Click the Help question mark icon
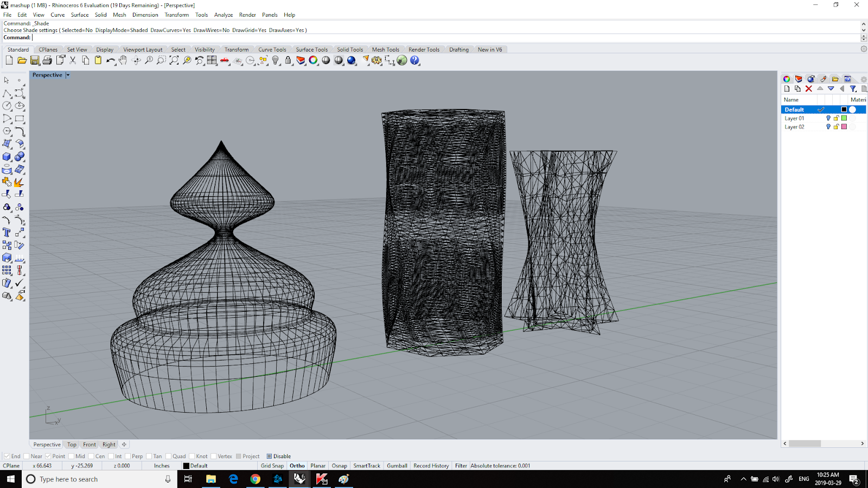This screenshot has height=488, width=868. pyautogui.click(x=415, y=60)
